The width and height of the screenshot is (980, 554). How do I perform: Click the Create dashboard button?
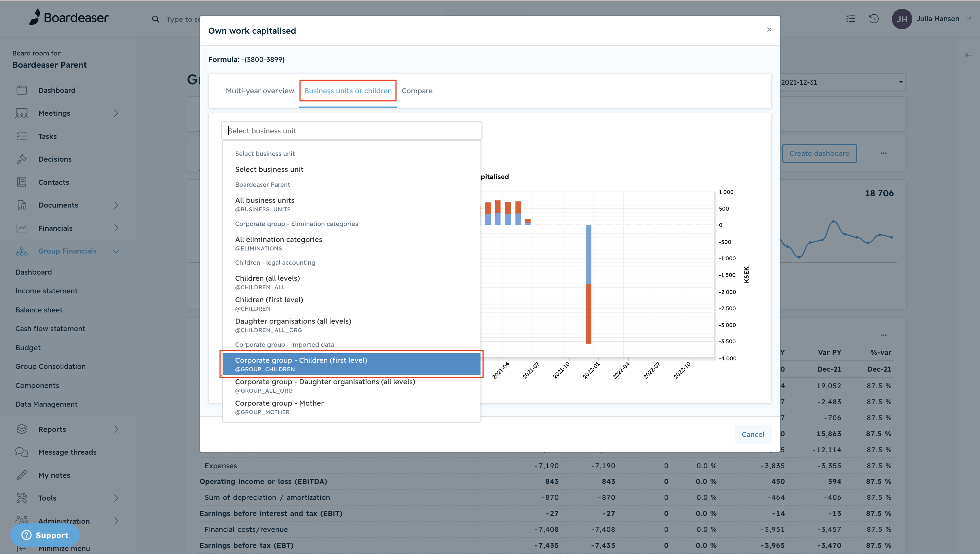pos(819,153)
